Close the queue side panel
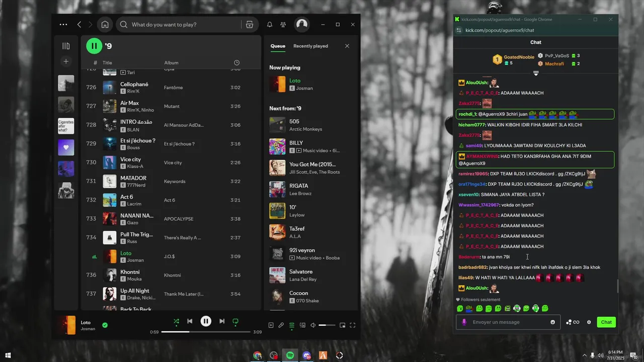Image resolution: width=644 pixels, height=362 pixels. (347, 46)
